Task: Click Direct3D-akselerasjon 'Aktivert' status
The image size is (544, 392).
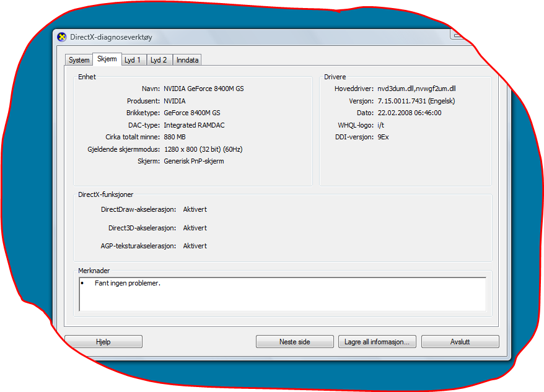Action: [195, 228]
